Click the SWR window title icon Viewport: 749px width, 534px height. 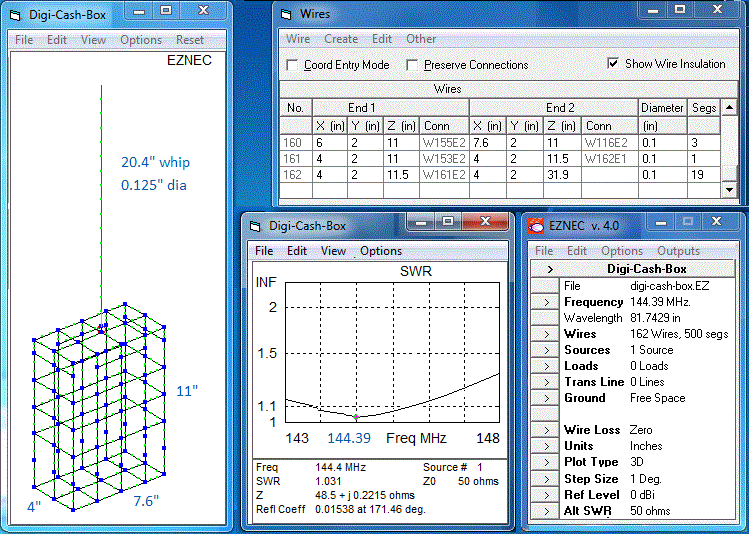(x=254, y=226)
